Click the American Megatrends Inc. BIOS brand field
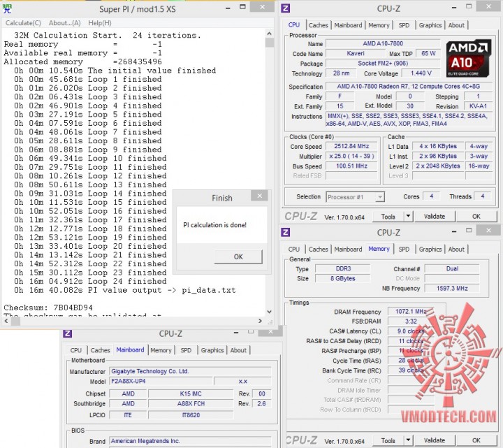 (x=190, y=440)
